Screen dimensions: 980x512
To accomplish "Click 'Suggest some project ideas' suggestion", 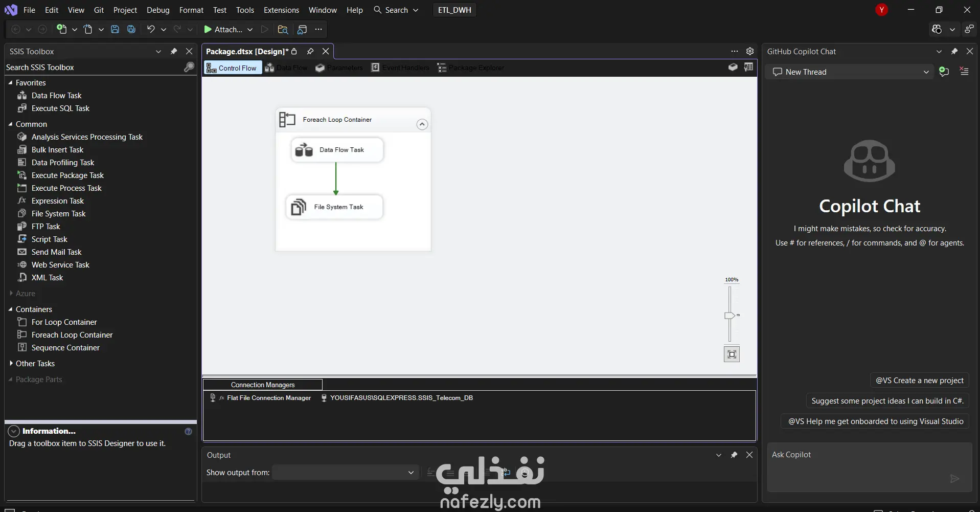I will click(x=887, y=401).
